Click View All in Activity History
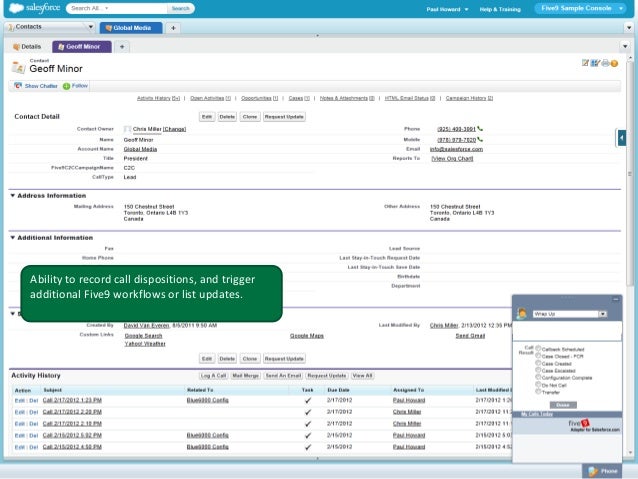This screenshot has height=479, width=638. click(362, 376)
